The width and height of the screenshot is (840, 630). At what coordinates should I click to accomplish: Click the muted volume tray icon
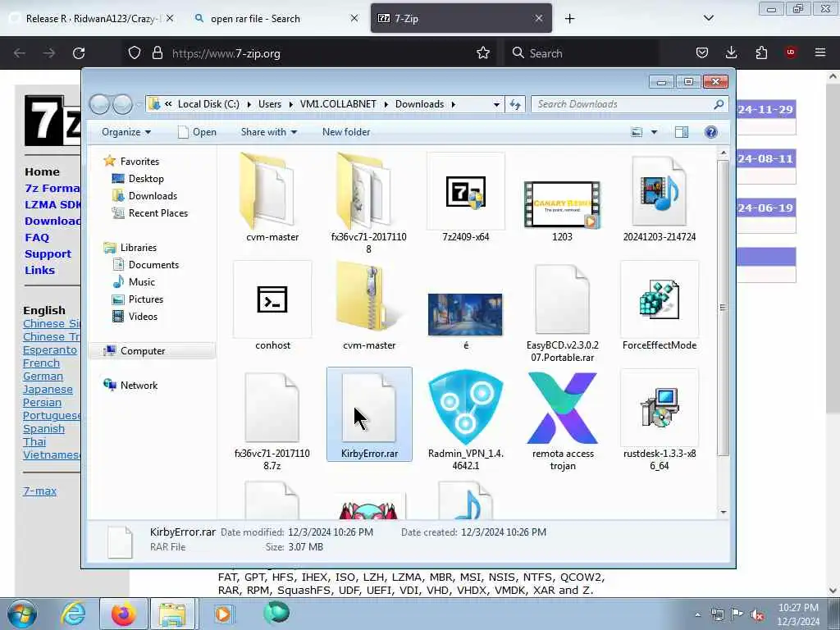[757, 615]
